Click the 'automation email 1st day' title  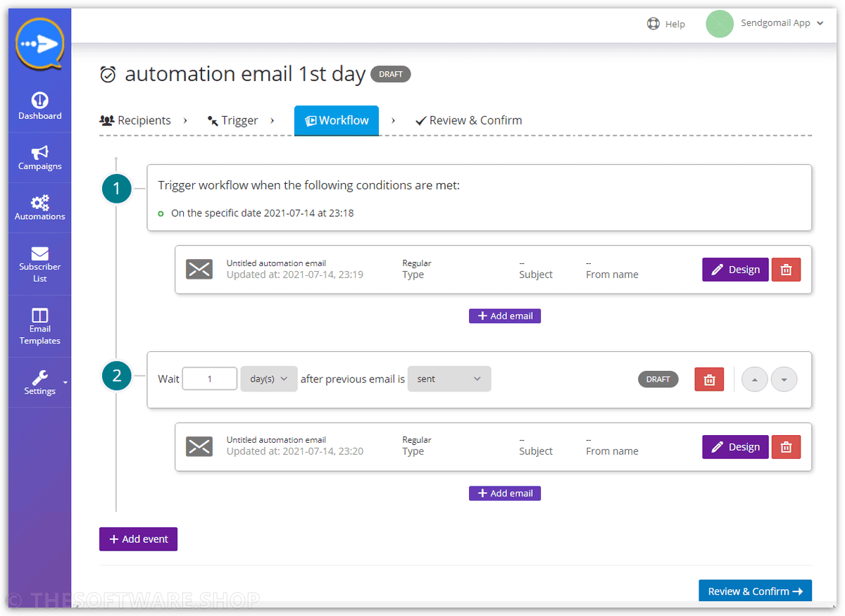(x=245, y=74)
